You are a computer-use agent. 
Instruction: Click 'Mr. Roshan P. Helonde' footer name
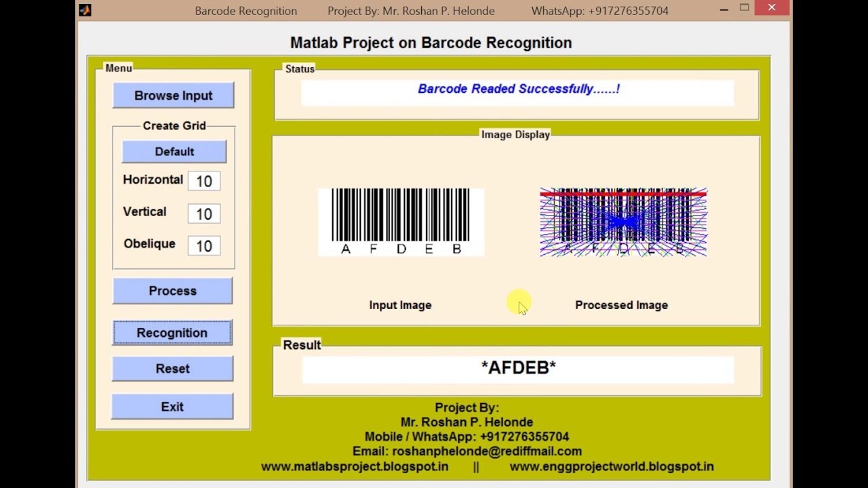pos(467,422)
